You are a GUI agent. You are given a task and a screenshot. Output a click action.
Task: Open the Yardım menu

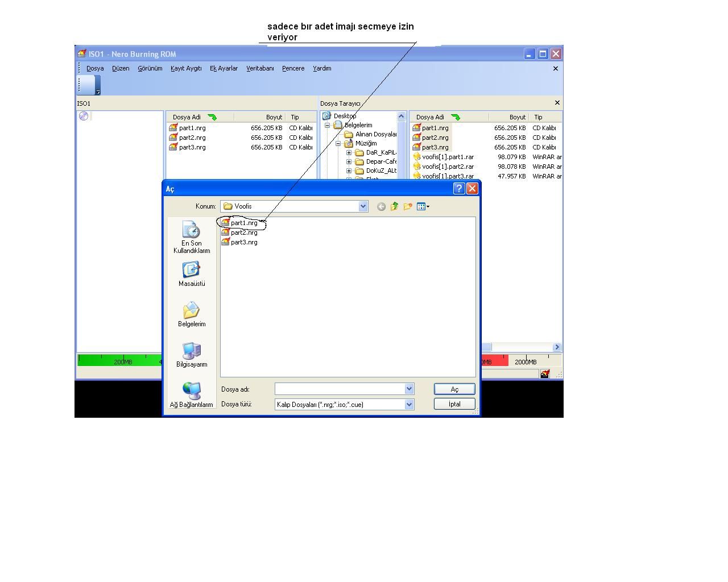[x=322, y=68]
